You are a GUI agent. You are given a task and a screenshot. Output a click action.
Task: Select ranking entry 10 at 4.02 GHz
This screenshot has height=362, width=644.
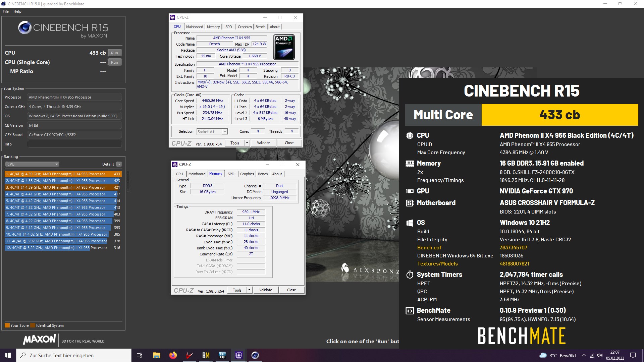pyautogui.click(x=63, y=234)
